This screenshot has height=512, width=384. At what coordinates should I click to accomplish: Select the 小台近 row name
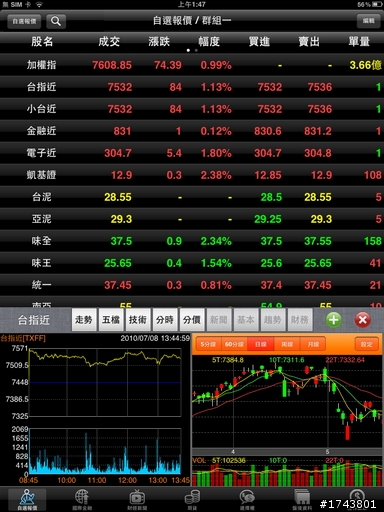coord(41,109)
